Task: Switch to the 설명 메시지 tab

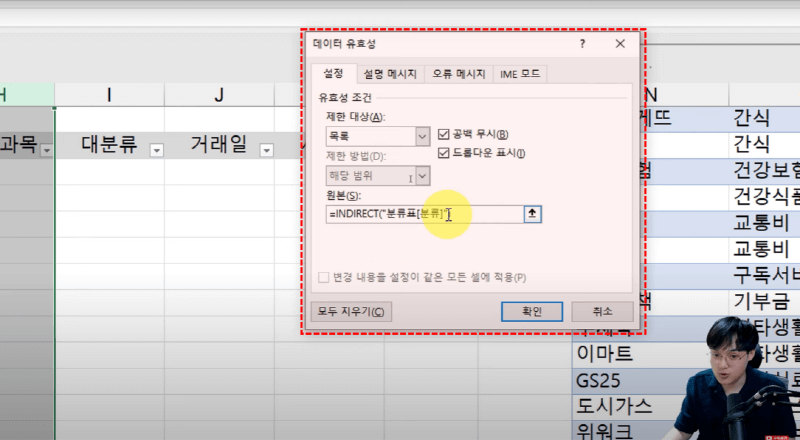Action: [x=390, y=75]
